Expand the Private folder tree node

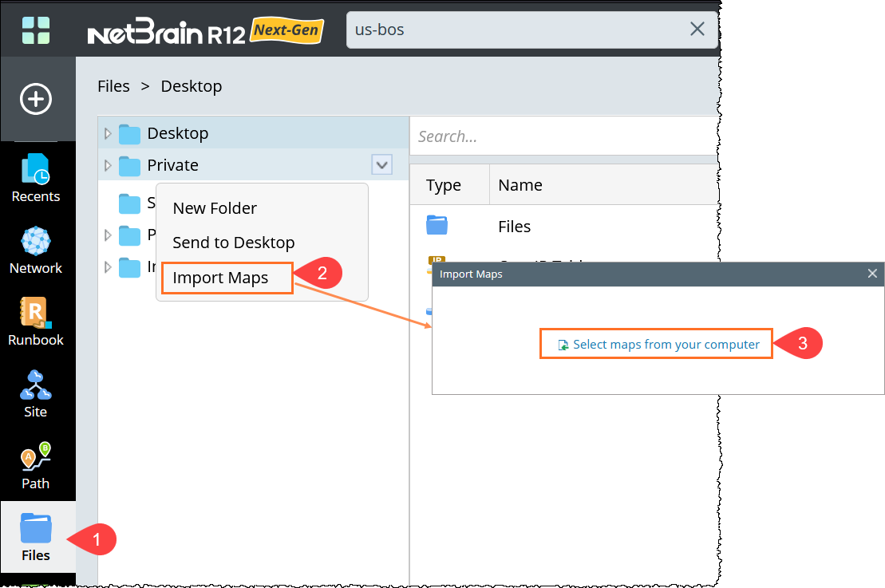point(109,165)
